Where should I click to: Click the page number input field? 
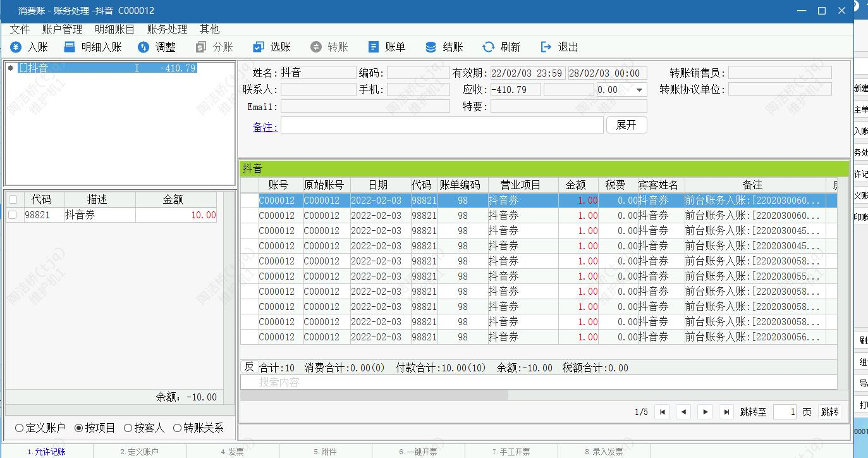click(x=785, y=412)
